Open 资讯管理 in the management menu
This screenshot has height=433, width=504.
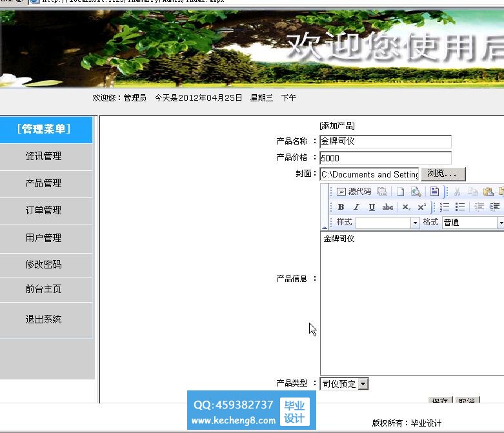coord(43,156)
